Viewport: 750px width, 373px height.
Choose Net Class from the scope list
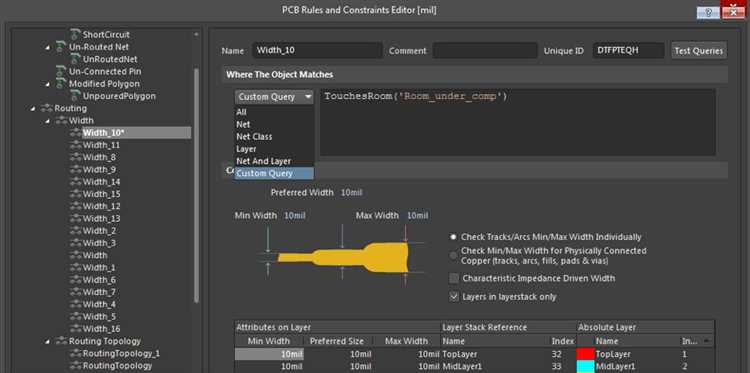(274, 137)
